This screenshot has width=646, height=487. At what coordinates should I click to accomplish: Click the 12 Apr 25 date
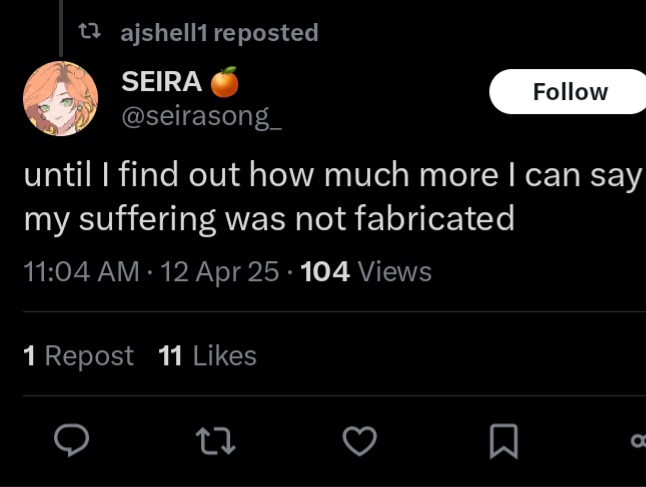point(220,272)
